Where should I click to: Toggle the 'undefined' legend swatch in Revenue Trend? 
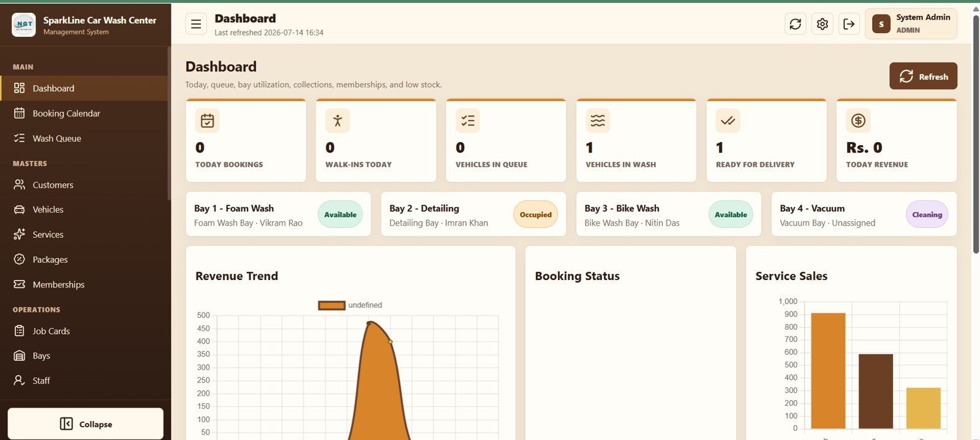pos(331,305)
